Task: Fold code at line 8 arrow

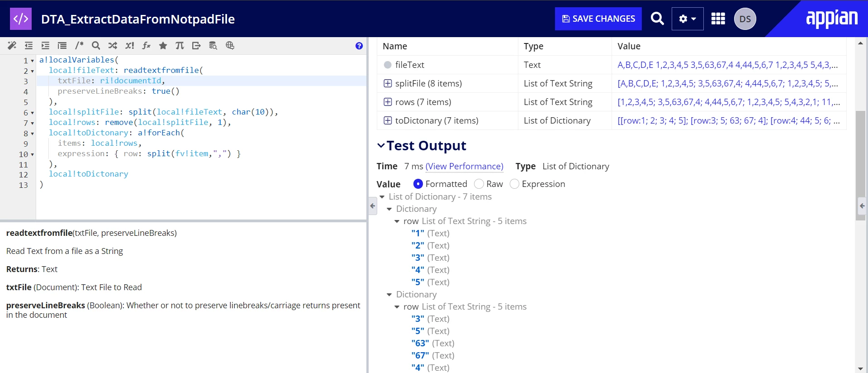Action: (33, 134)
